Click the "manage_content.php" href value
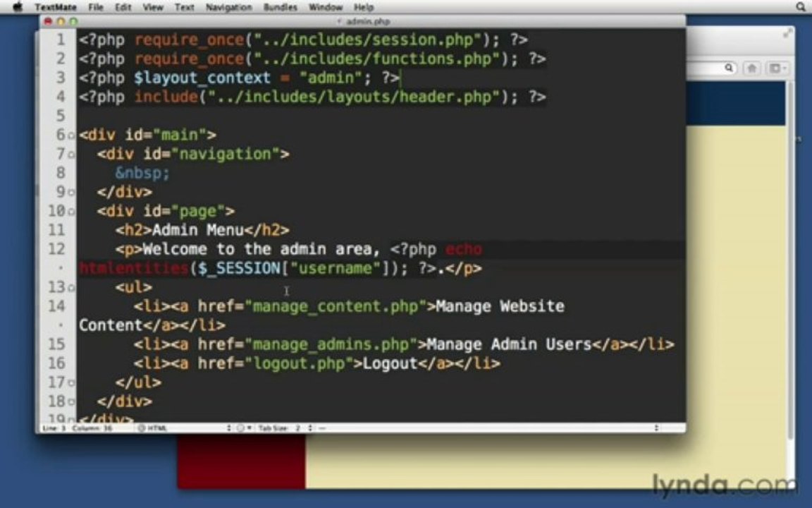 click(x=335, y=307)
